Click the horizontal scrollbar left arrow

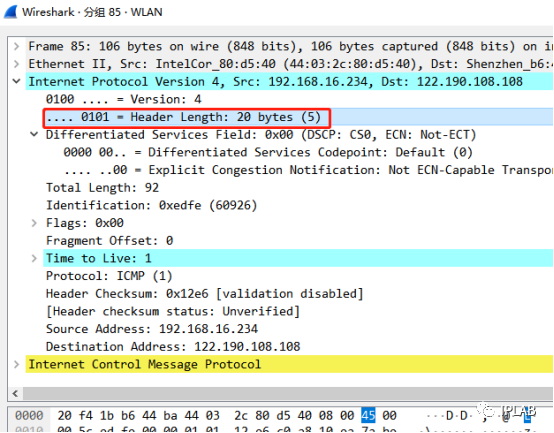tap(15, 393)
